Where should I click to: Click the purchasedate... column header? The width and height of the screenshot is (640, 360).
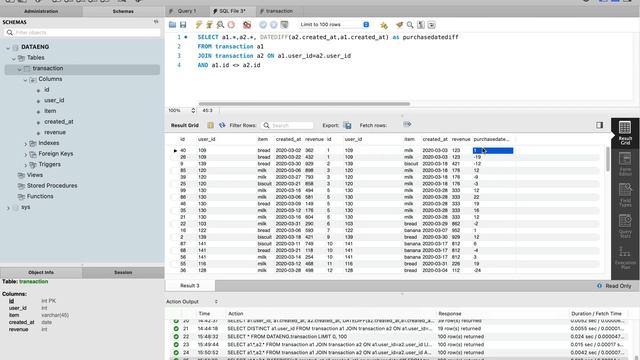coord(491,139)
